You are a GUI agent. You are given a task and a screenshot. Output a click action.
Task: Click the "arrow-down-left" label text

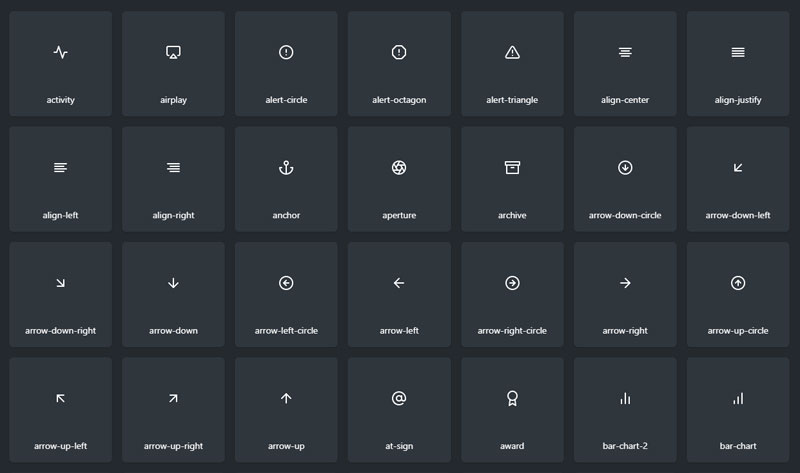coord(738,215)
